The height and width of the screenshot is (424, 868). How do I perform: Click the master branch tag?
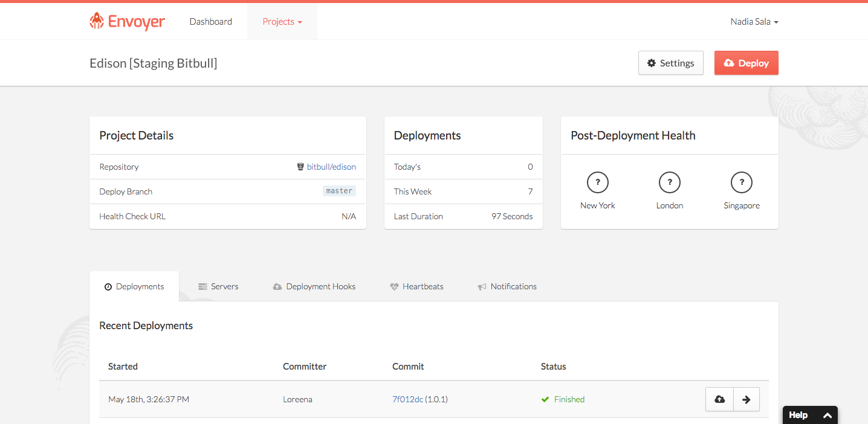[x=339, y=191]
